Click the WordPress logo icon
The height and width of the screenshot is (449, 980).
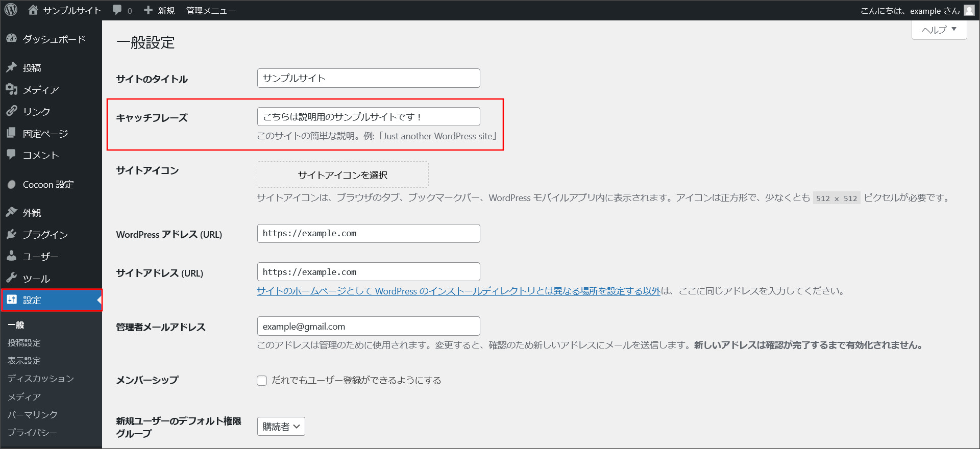(11, 10)
